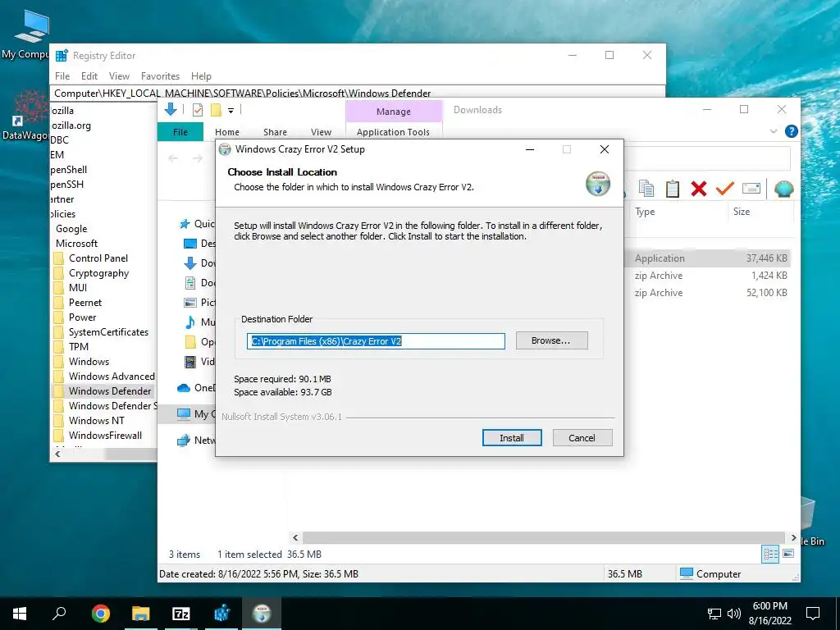Select the zip Archive row 52,100 KB

pos(708,293)
